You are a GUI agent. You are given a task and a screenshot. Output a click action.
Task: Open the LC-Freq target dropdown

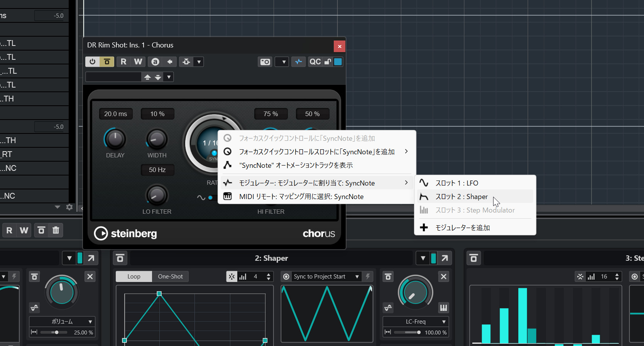pos(416,321)
